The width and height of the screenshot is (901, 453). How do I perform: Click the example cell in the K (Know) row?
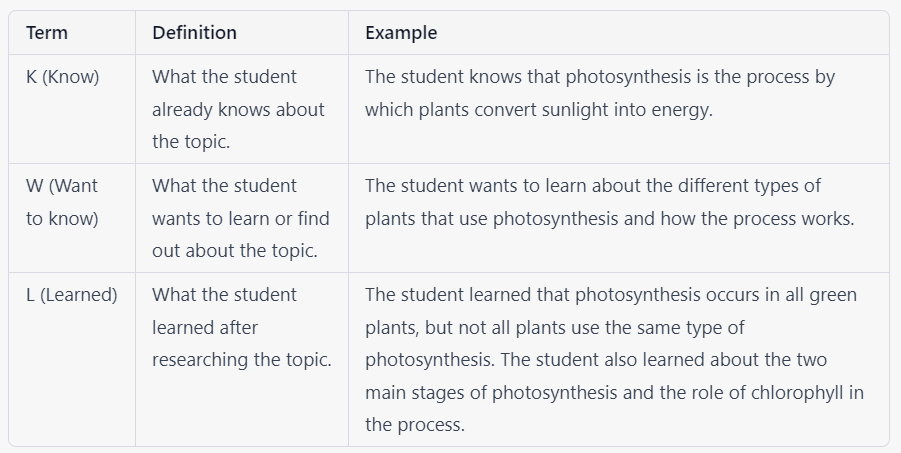click(x=600, y=93)
